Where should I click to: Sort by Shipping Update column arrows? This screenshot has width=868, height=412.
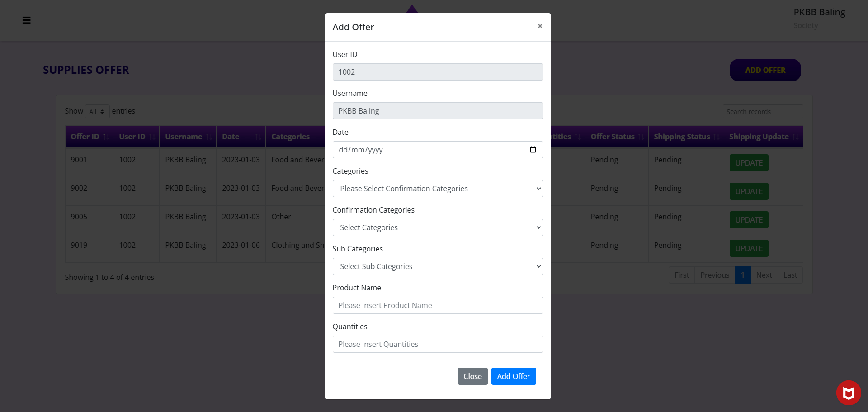795,137
